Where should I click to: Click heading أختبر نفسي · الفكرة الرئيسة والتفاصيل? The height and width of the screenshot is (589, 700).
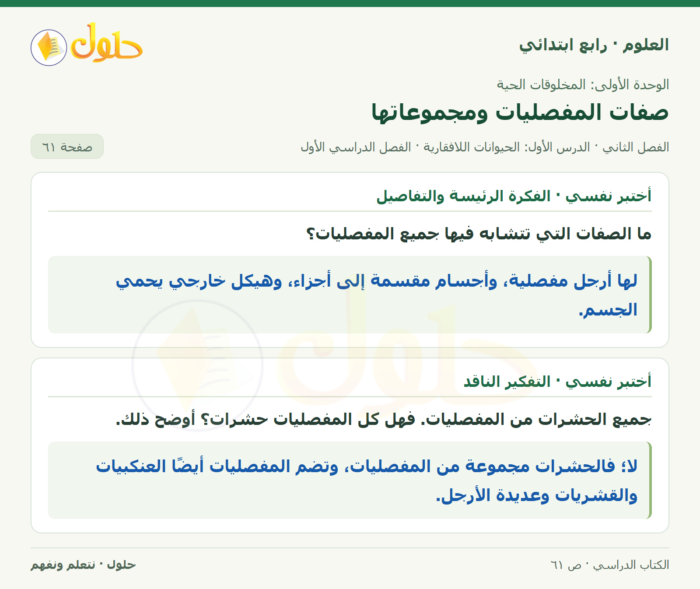point(514,196)
